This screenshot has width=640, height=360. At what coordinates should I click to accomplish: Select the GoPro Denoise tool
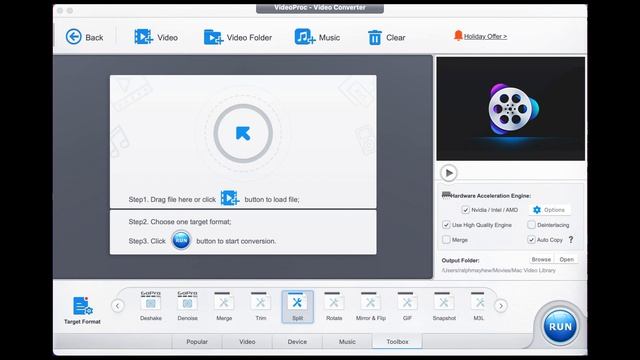tap(187, 306)
